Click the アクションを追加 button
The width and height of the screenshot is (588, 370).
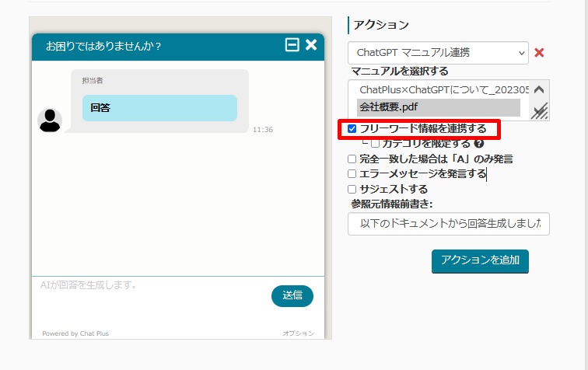pyautogui.click(x=480, y=261)
